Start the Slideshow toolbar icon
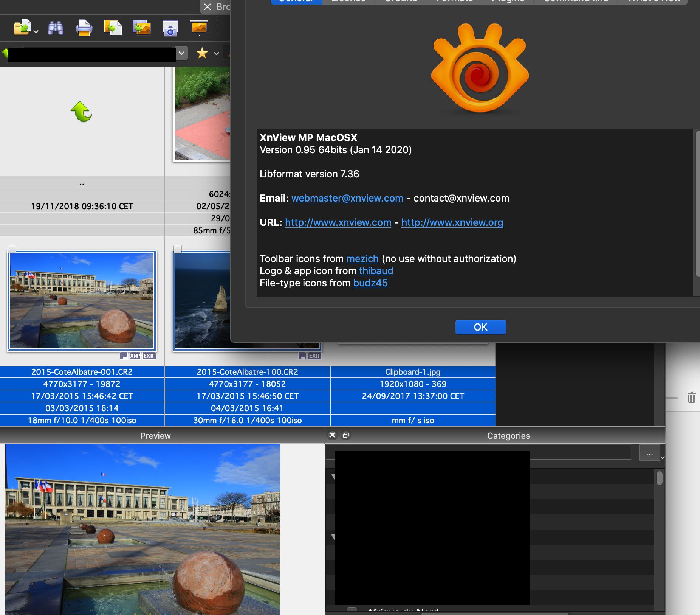 click(199, 27)
